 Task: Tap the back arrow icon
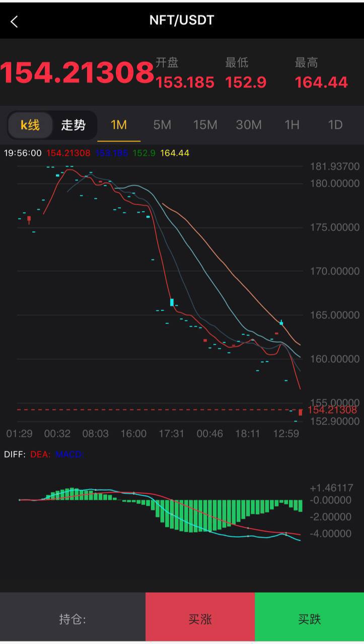[x=14, y=21]
